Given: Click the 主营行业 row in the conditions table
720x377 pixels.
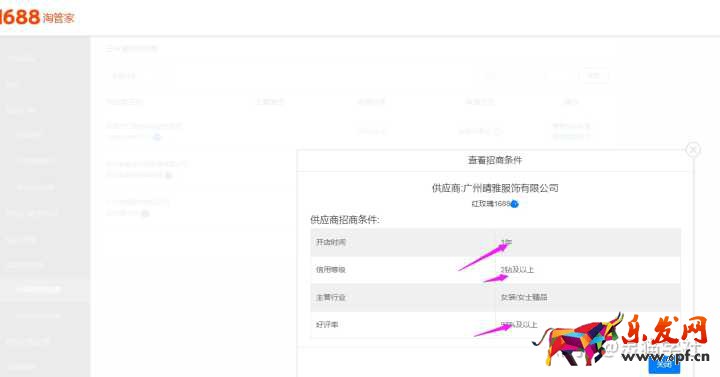Looking at the screenshot, I should click(495, 297).
